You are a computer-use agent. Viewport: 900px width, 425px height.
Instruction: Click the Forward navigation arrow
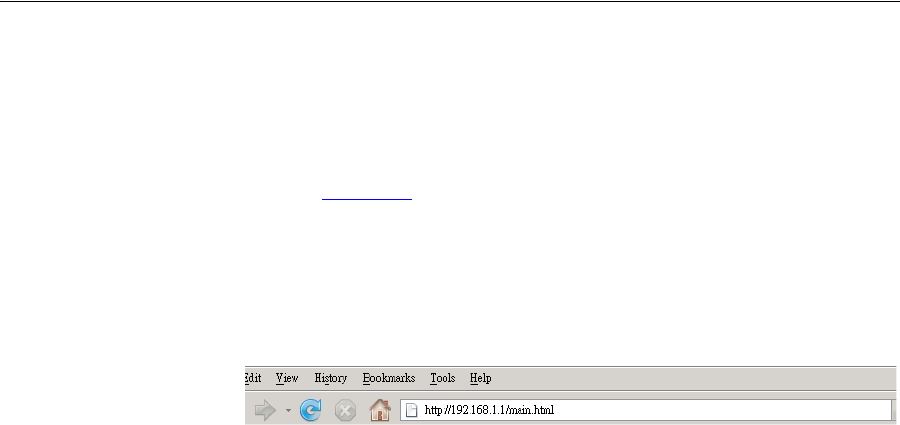[265, 410]
